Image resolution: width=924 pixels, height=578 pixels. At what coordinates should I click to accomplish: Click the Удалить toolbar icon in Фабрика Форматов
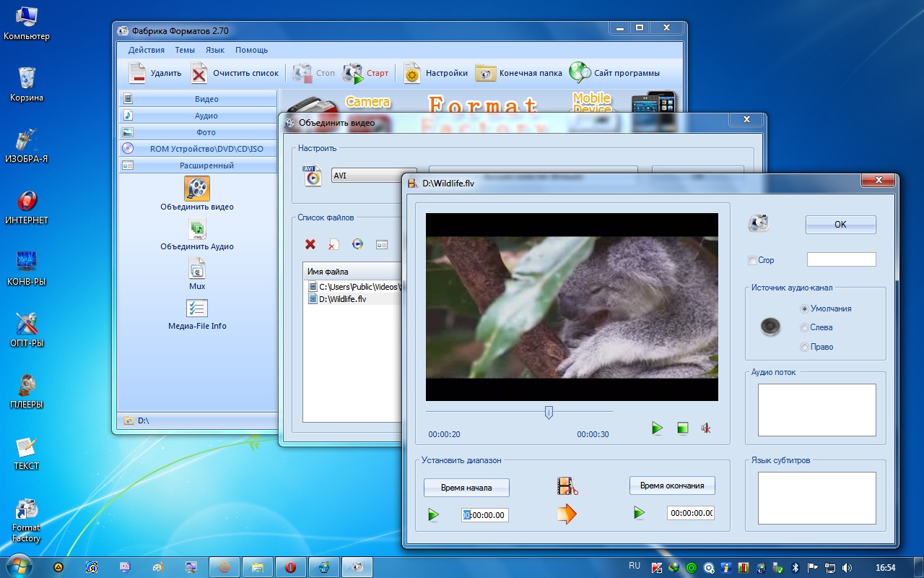[x=137, y=73]
